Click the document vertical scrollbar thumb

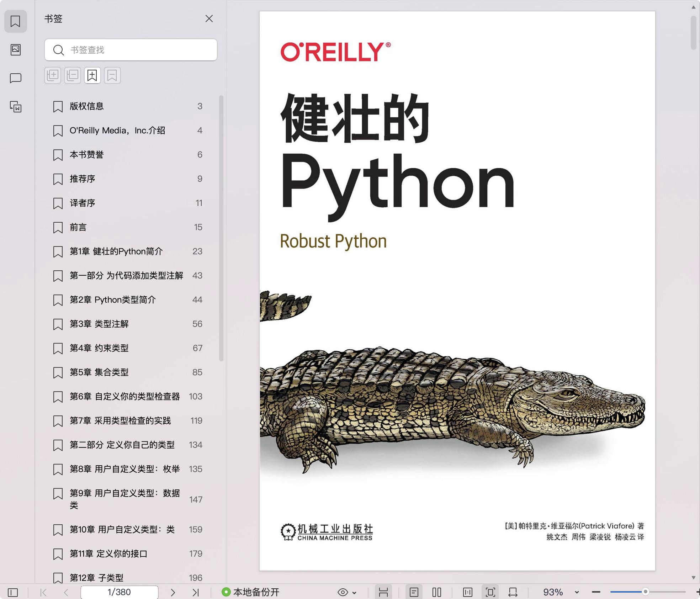[694, 32]
